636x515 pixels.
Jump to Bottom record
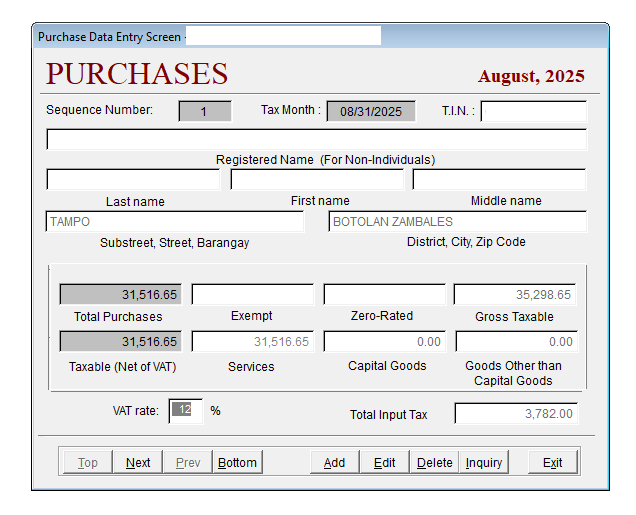point(237,462)
